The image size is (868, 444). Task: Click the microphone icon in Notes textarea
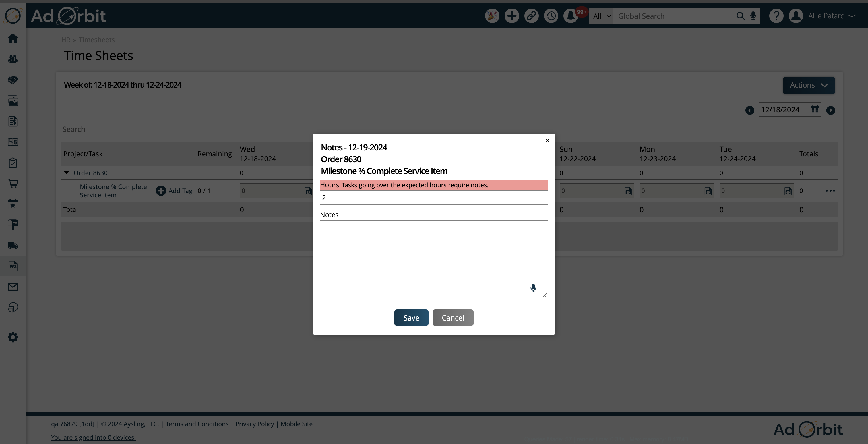533,288
